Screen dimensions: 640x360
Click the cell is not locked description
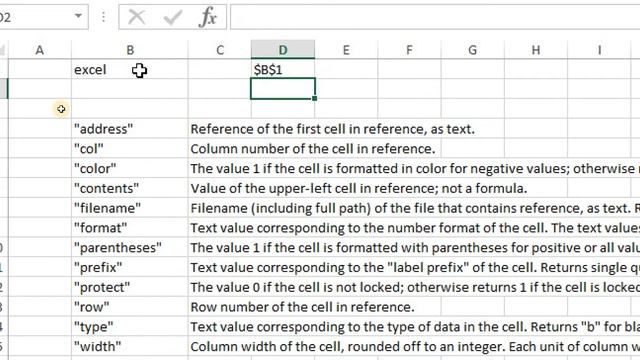pos(415,287)
